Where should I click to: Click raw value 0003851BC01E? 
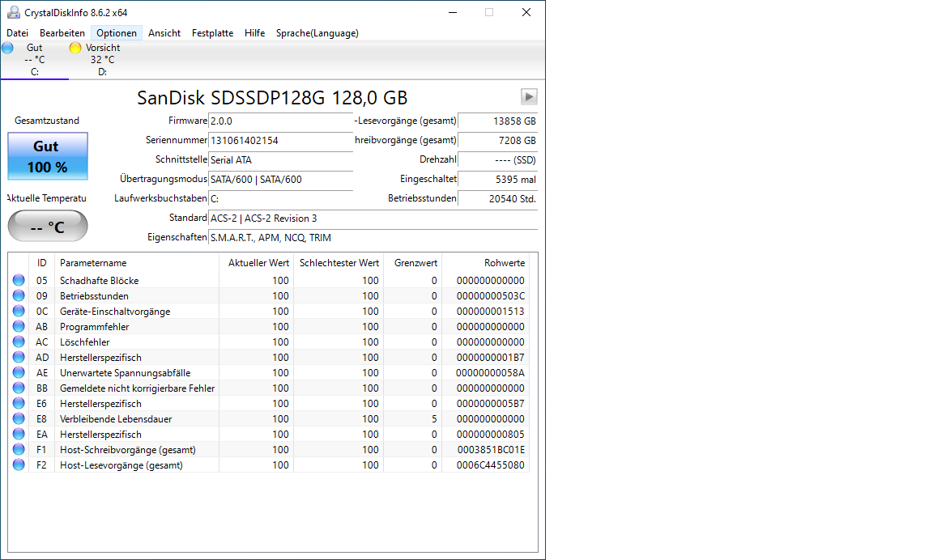(491, 450)
